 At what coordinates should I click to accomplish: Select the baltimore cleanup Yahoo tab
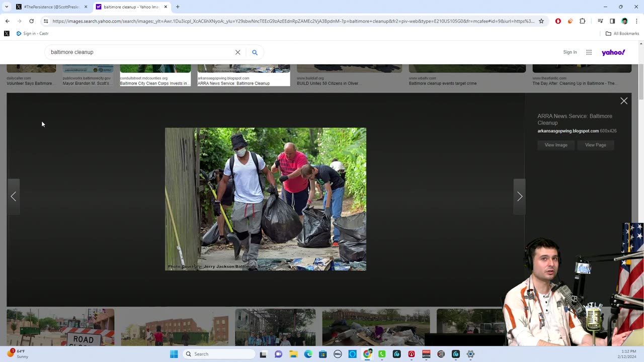131,7
